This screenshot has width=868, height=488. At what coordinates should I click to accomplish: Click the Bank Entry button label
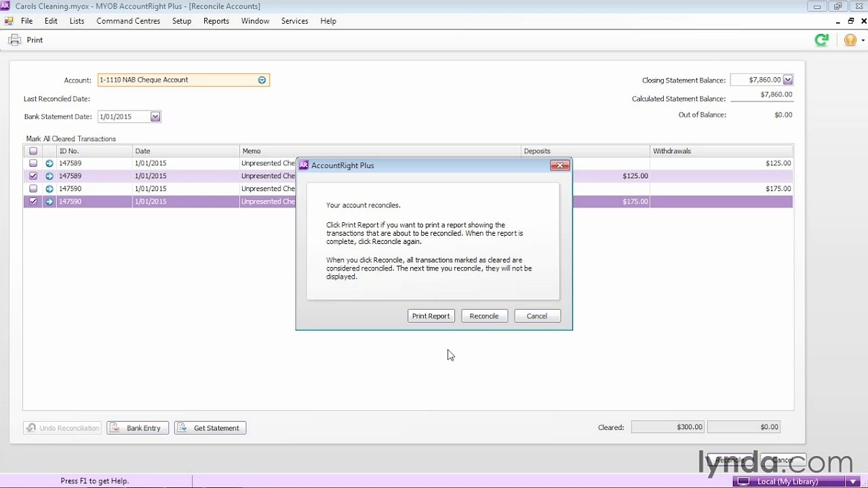(x=144, y=428)
